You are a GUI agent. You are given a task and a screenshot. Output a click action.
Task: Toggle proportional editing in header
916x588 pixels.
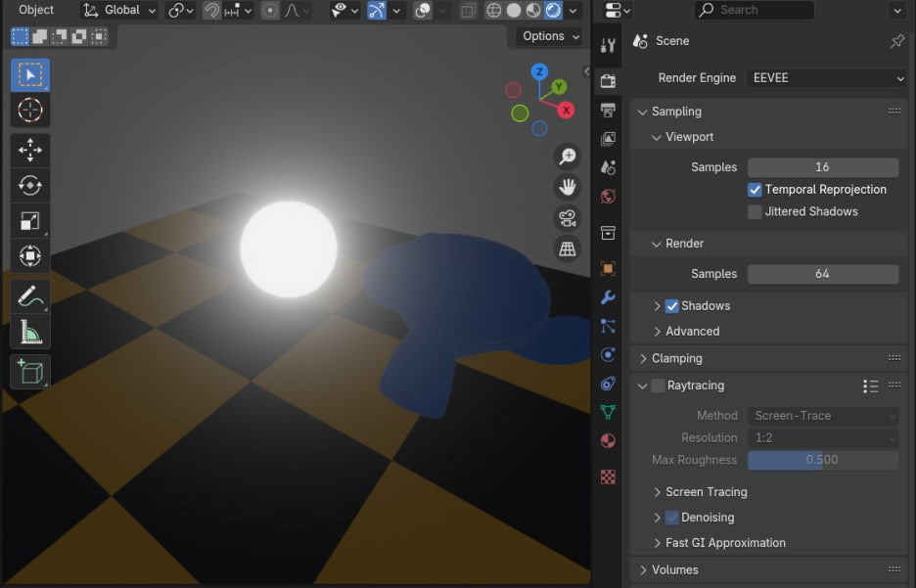pyautogui.click(x=270, y=10)
